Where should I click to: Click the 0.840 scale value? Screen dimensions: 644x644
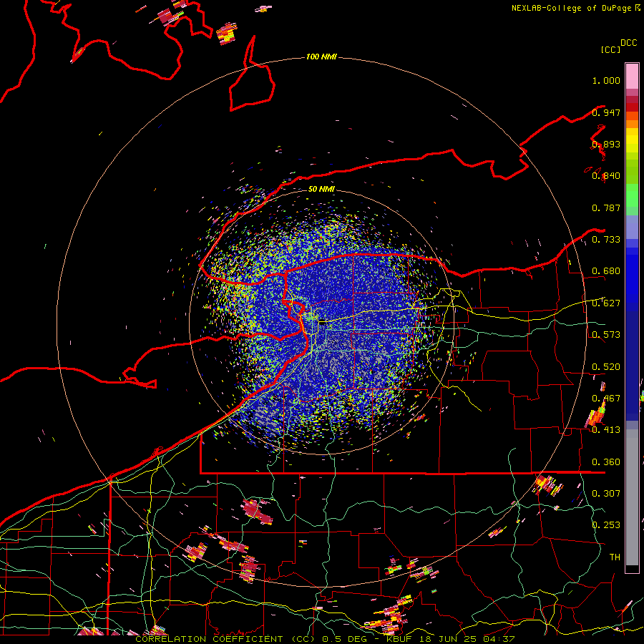[x=606, y=176]
